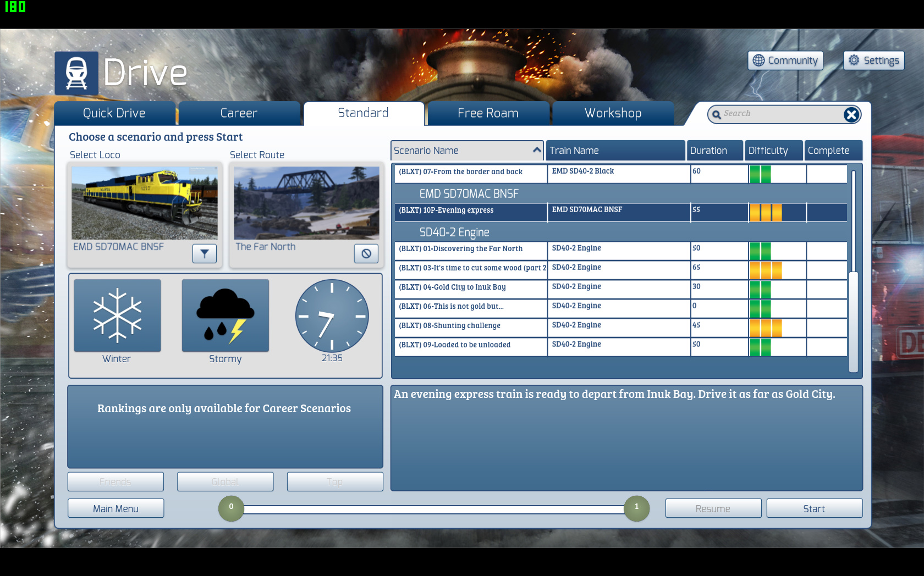Click the 21:35 clock time icon
The width and height of the screenshot is (924, 576).
332,316
